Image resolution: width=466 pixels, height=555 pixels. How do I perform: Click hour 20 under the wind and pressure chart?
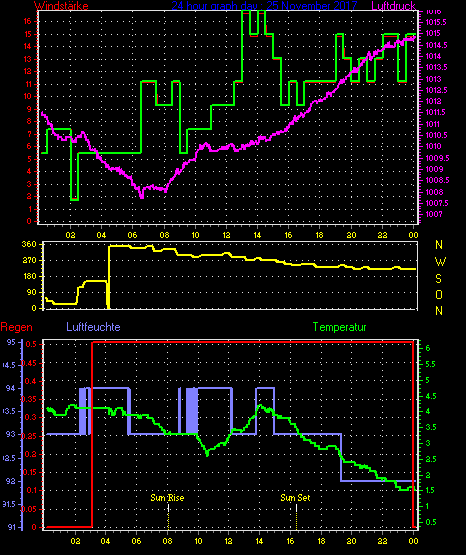coord(351,235)
